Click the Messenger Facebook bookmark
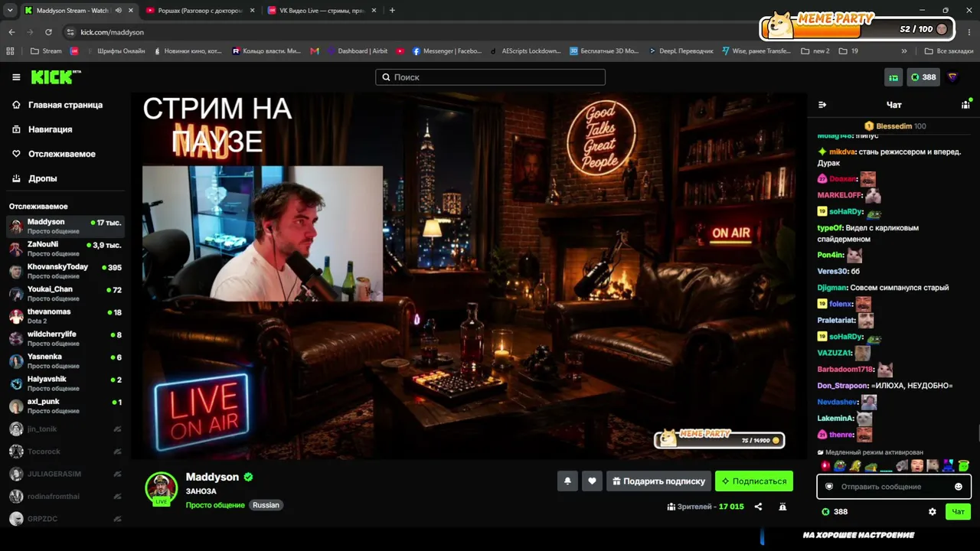 [447, 51]
